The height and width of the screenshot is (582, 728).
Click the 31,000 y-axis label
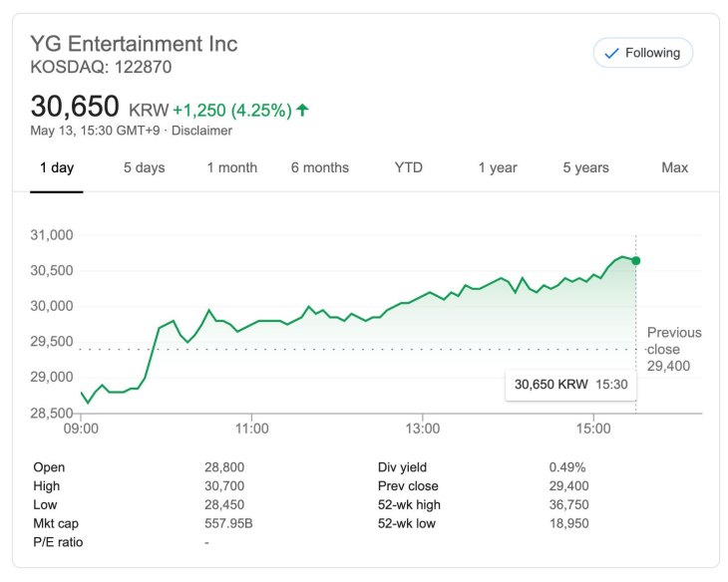tap(52, 235)
